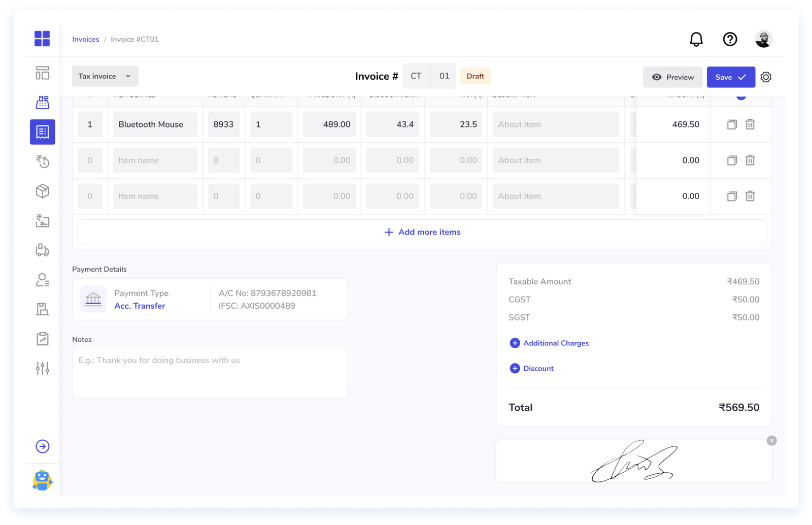812x525 pixels.
Task: Change payment type via Acc. Transfer link
Action: click(x=140, y=306)
